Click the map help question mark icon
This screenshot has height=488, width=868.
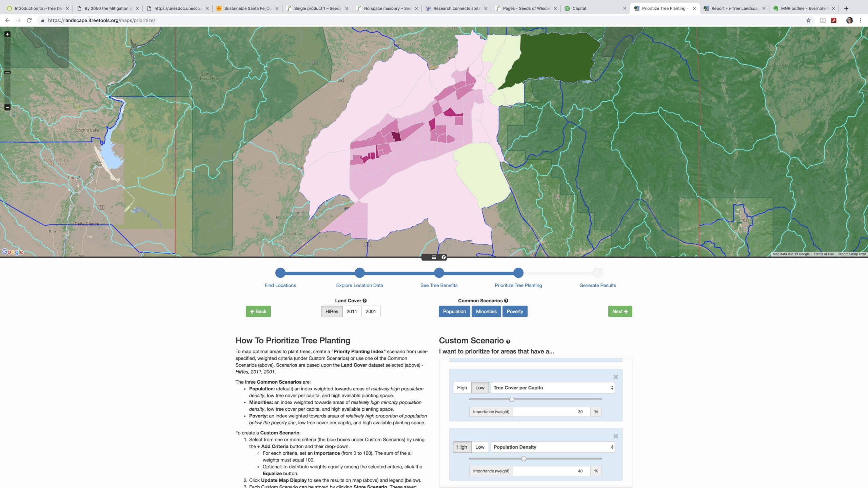443,257
